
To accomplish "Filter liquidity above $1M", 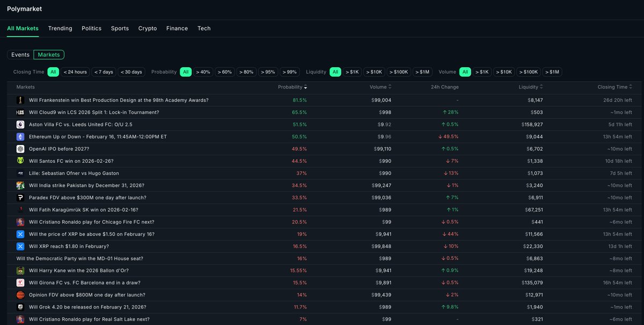I will point(423,72).
